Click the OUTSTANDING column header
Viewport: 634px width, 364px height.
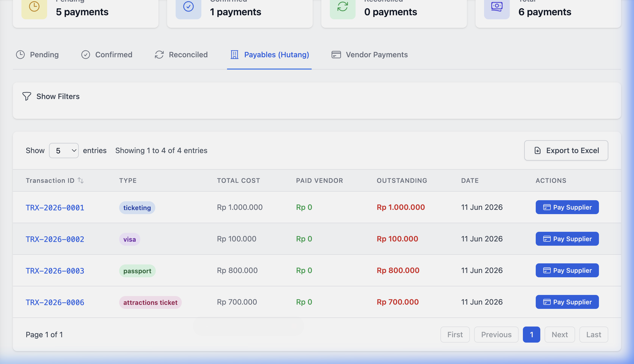tap(402, 180)
